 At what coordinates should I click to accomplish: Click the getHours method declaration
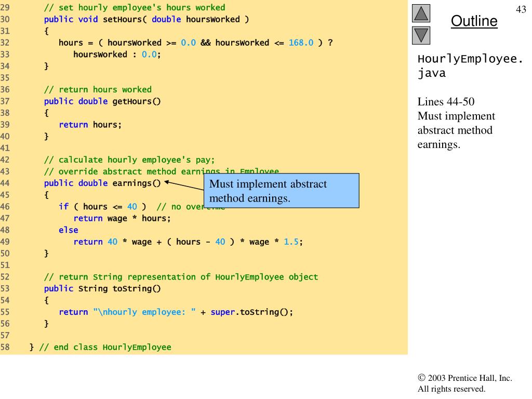tap(102, 101)
